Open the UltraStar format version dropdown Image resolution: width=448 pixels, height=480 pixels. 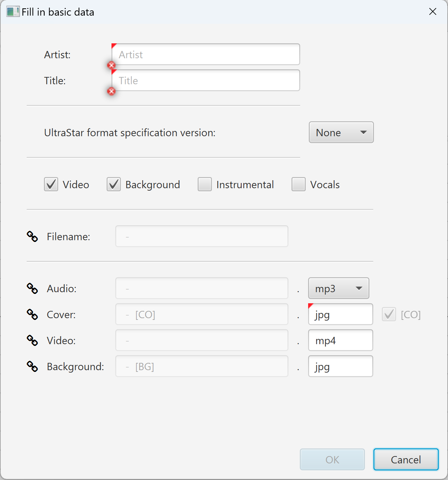(x=341, y=132)
